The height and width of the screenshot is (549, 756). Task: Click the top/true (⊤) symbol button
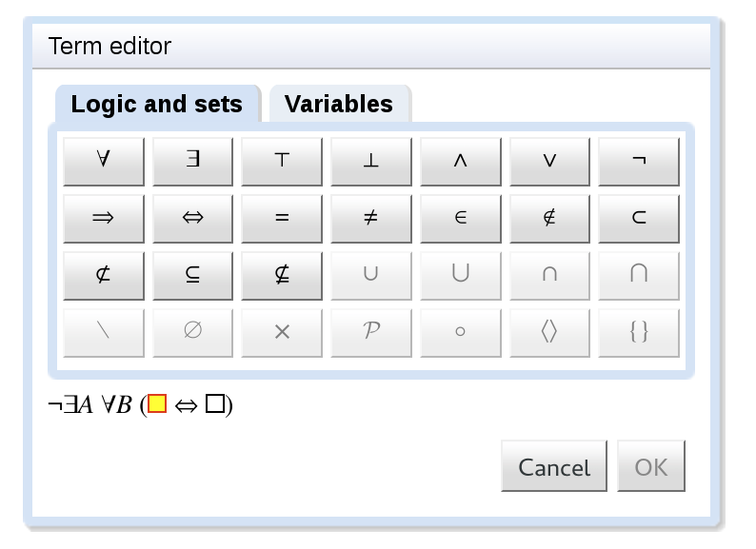[x=282, y=161]
